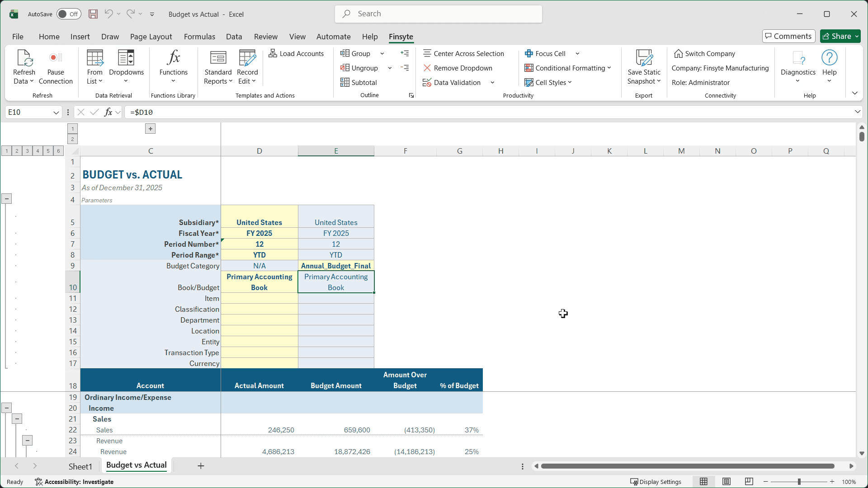
Task: Click the Subtotal outline tool
Action: pyautogui.click(x=359, y=82)
